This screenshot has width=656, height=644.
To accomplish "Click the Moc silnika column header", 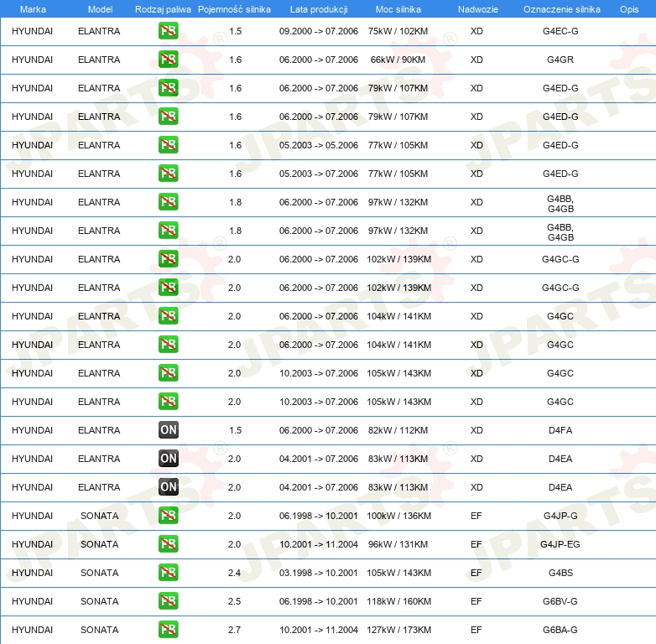I will (398, 9).
